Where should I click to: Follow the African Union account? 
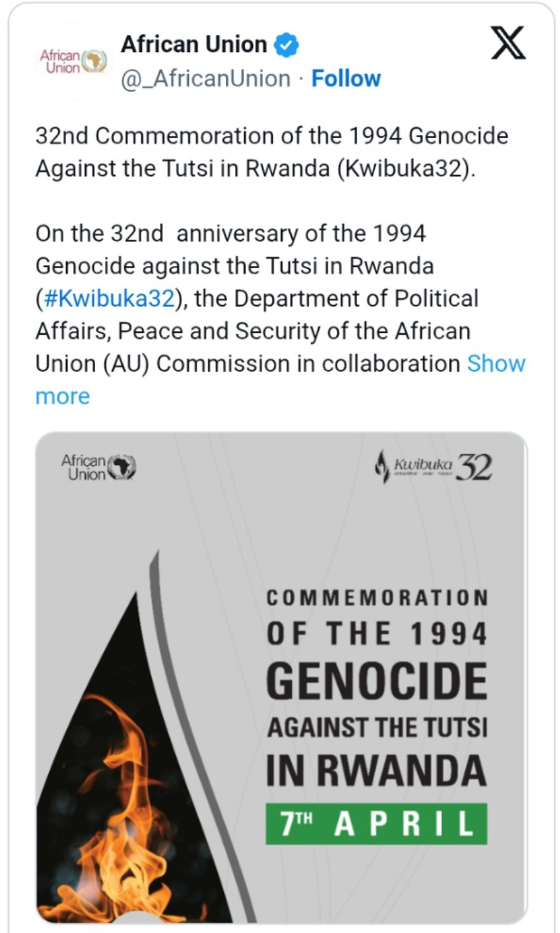pyautogui.click(x=346, y=79)
